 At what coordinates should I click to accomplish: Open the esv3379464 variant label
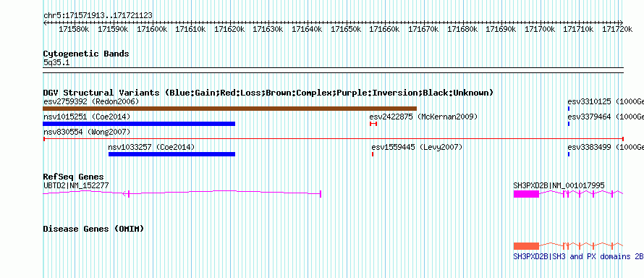tap(606, 117)
